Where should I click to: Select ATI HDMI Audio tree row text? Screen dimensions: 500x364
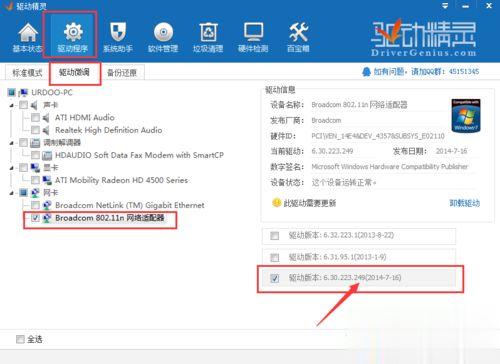pyautogui.click(x=85, y=118)
